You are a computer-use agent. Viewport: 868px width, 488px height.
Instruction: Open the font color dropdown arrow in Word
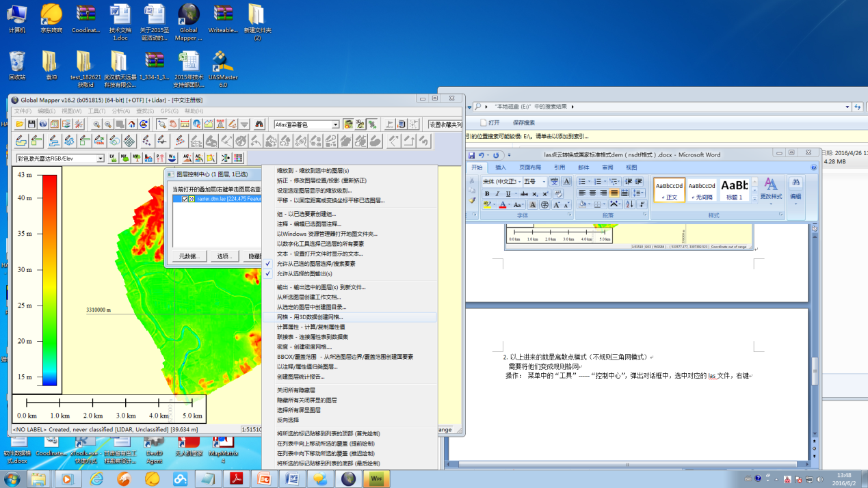[x=509, y=204]
